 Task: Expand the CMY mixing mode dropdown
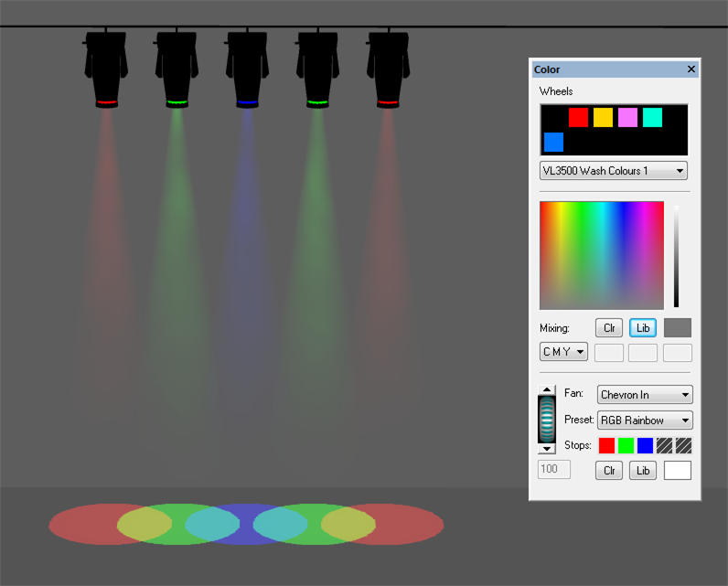coord(563,353)
